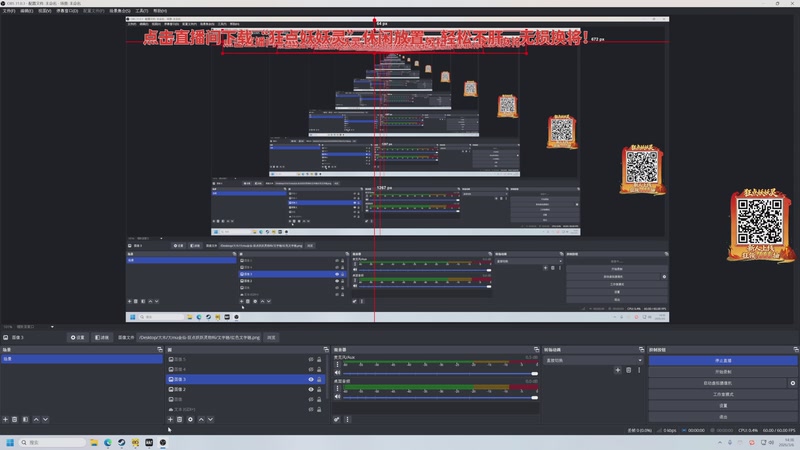Screen dimensions: 800x450
Task: Open Microsoft Edge from the taskbar
Action: 108,442
